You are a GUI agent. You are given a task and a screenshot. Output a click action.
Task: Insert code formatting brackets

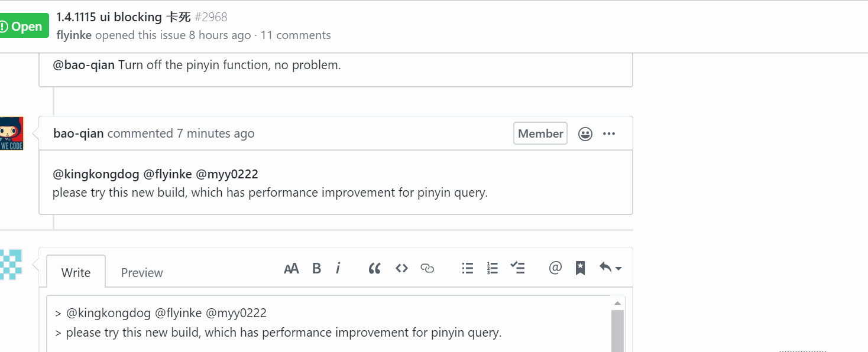(402, 268)
